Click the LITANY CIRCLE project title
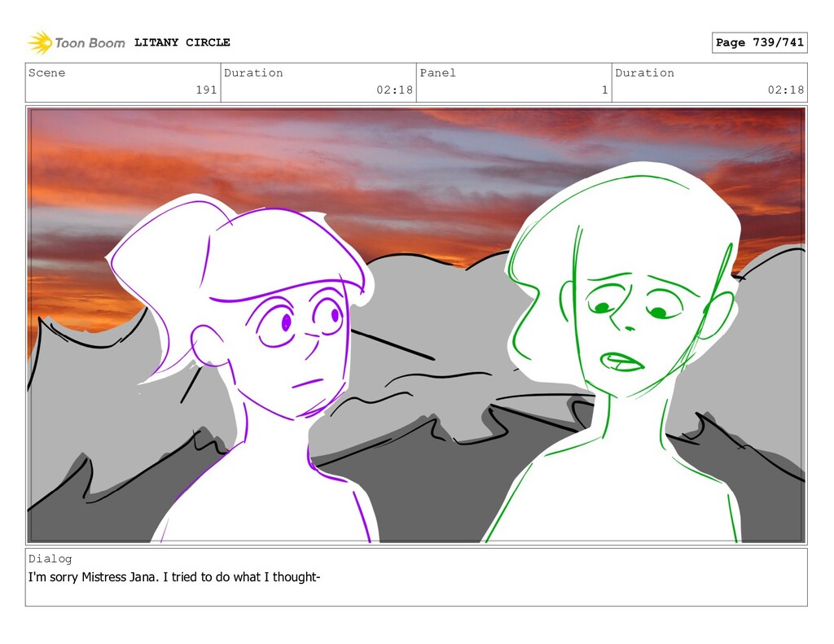This screenshot has height=644, width=834. coord(182,42)
